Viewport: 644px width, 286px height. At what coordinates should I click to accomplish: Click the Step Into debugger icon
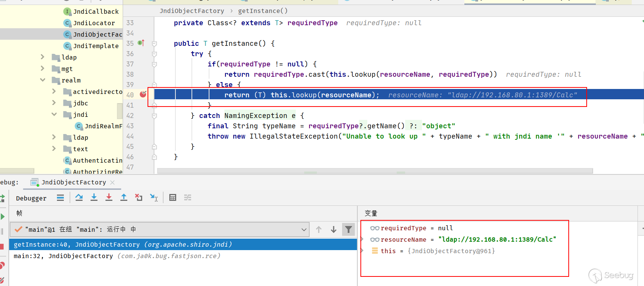[94, 197]
